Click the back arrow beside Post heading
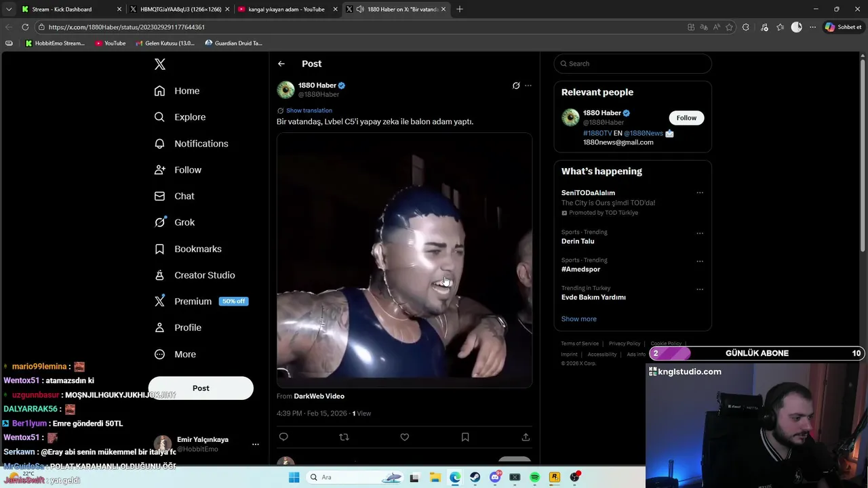This screenshot has height=488, width=868. click(x=281, y=64)
